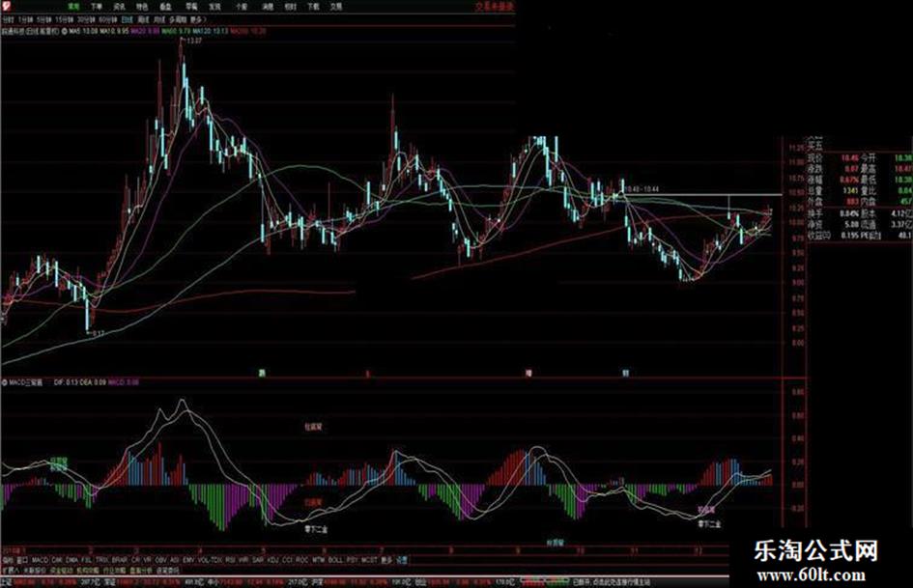The image size is (913, 588).
Task: Select the VR indicator tab
Action: [x=147, y=560]
